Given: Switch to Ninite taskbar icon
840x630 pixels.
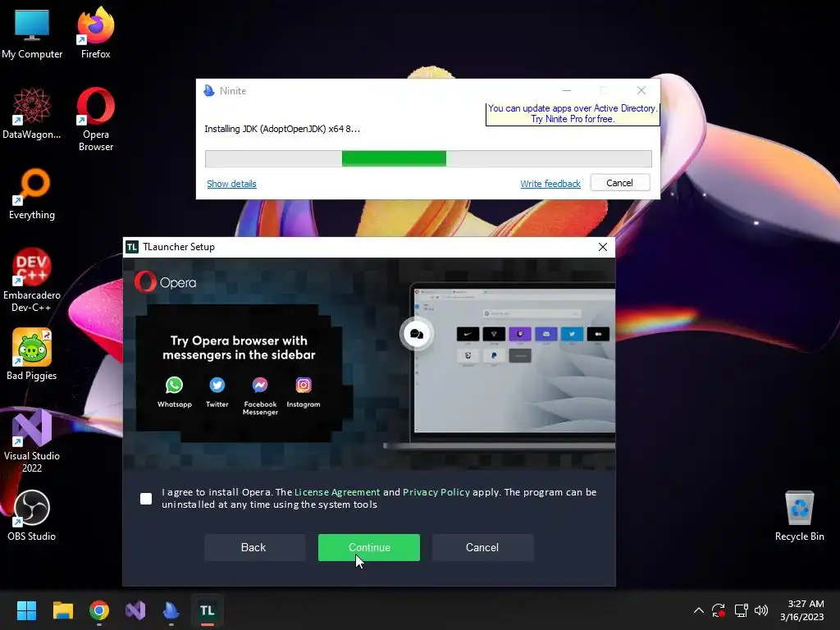Looking at the screenshot, I should click(171, 610).
